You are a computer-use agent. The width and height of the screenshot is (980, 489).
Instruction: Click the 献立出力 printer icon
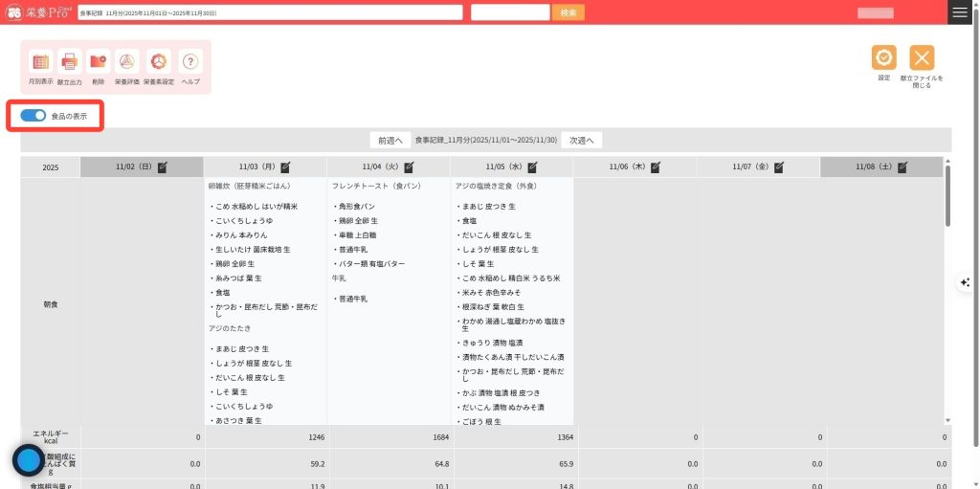[70, 62]
